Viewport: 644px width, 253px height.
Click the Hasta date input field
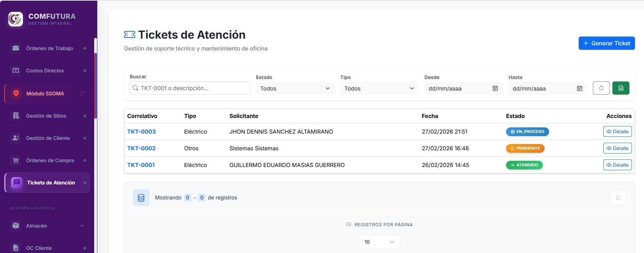pyautogui.click(x=548, y=88)
